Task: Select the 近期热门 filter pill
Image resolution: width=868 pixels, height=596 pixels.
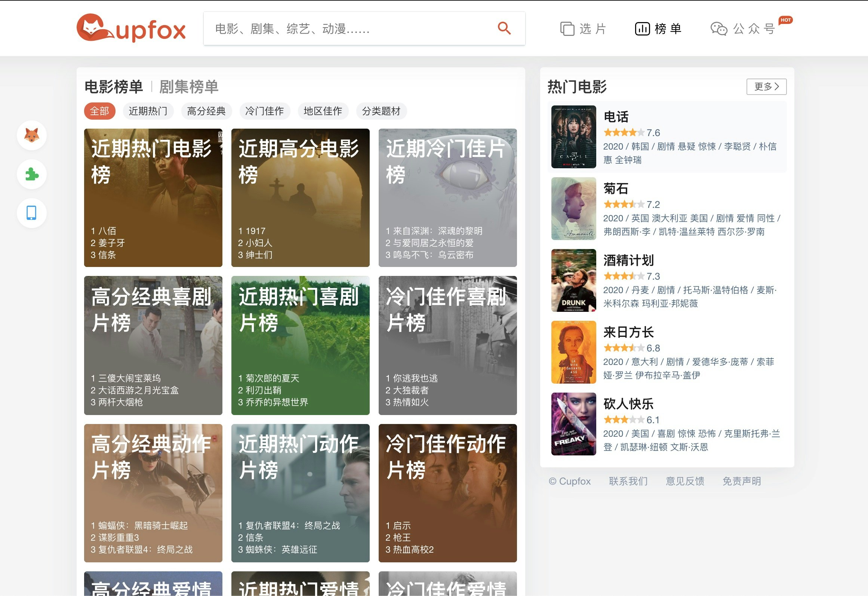Action: pos(148,111)
